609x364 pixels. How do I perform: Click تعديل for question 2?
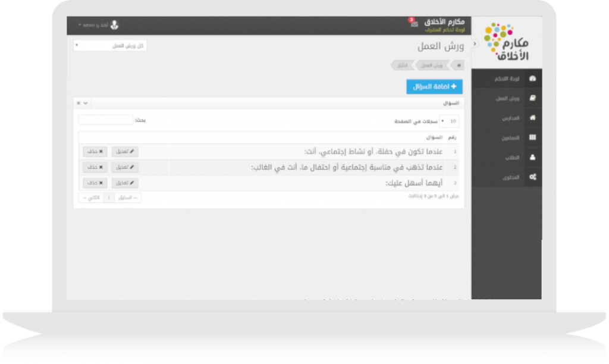(x=125, y=167)
